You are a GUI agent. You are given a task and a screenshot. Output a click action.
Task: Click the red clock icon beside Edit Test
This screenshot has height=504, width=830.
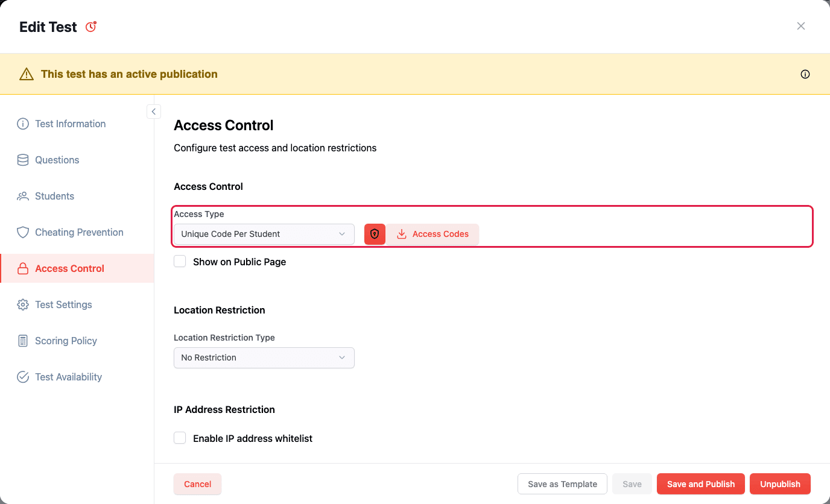(91, 27)
